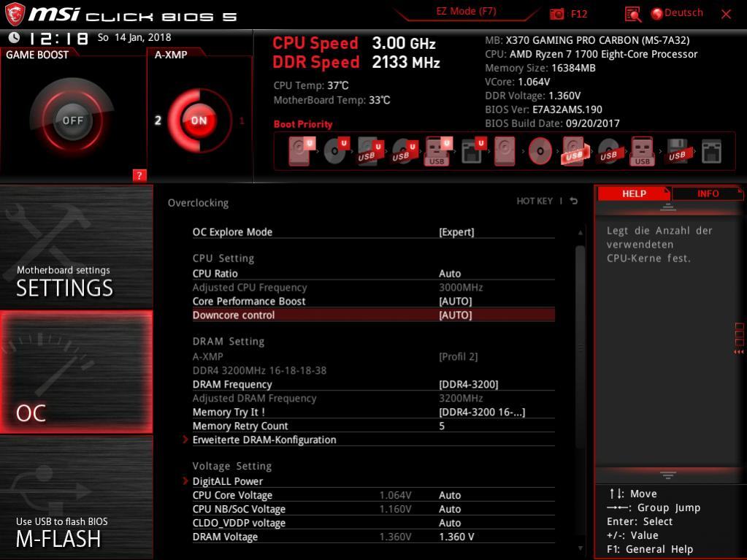This screenshot has width=747, height=560.
Task: Change the CPU Ratio Auto value
Action: point(374,273)
